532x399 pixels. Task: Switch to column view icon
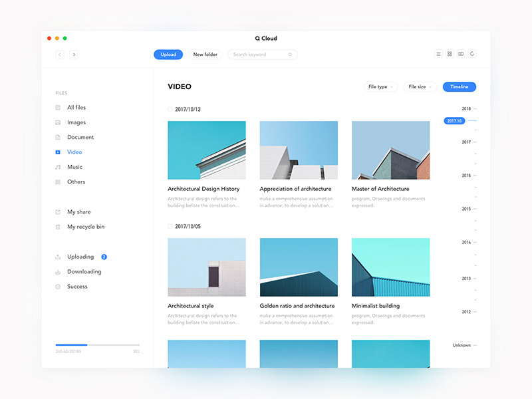[x=461, y=54]
